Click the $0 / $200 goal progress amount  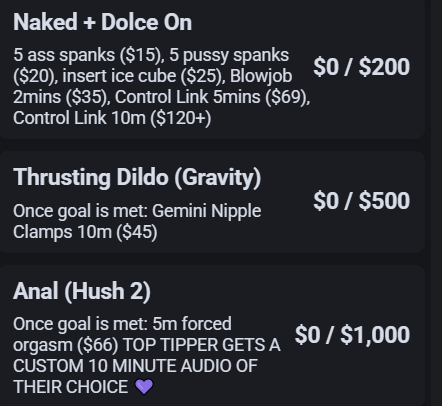pyautogui.click(x=362, y=67)
